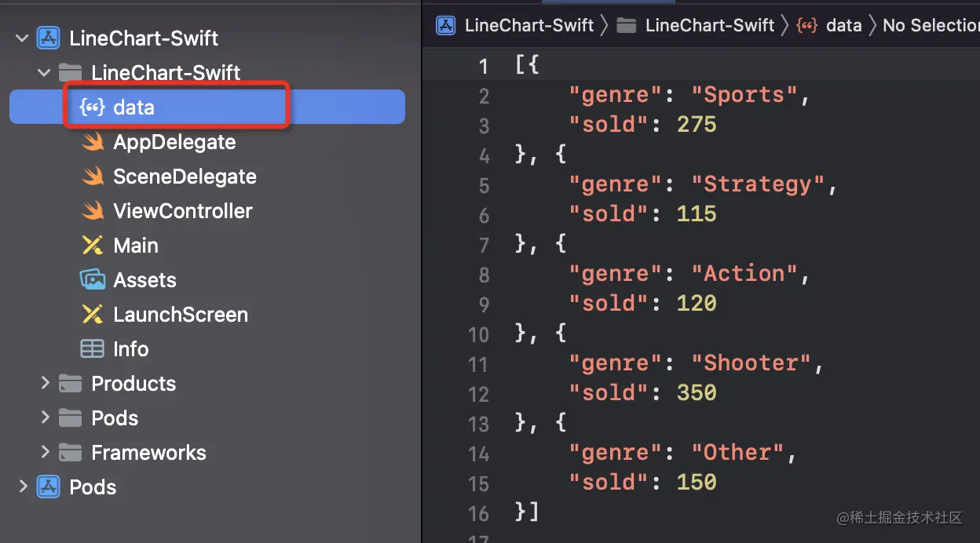Click line 3 containing sold 275

[642, 125]
